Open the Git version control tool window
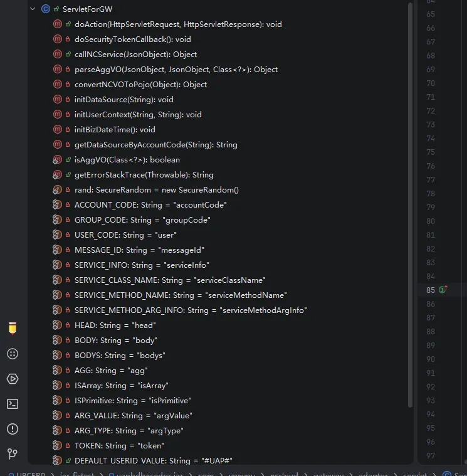467x476 pixels. click(13, 453)
